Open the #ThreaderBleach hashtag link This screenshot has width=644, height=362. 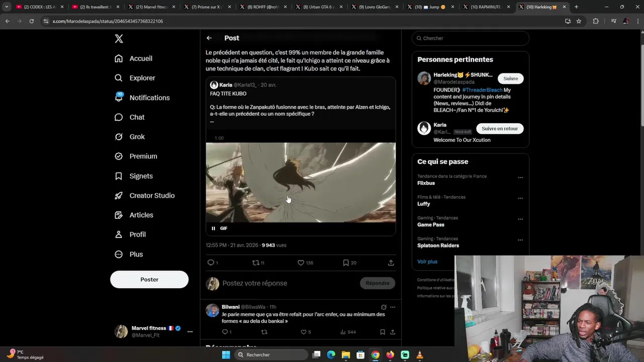click(x=482, y=90)
